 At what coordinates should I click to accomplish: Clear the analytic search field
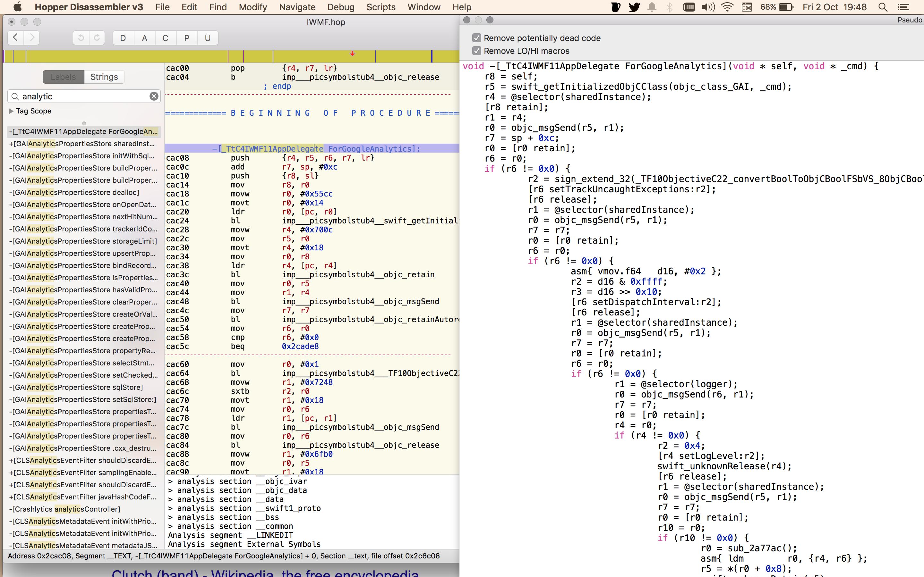154,96
